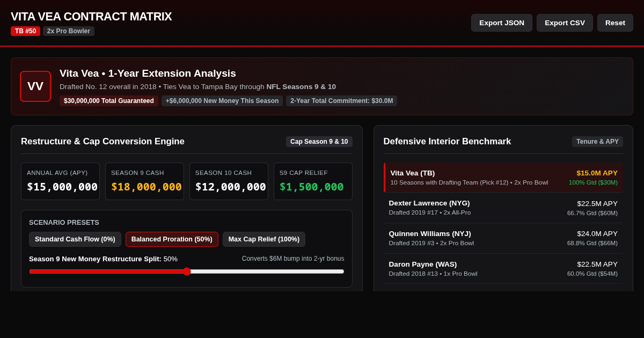Open the Quinnen Williams (NYJ) row

[x=503, y=238]
